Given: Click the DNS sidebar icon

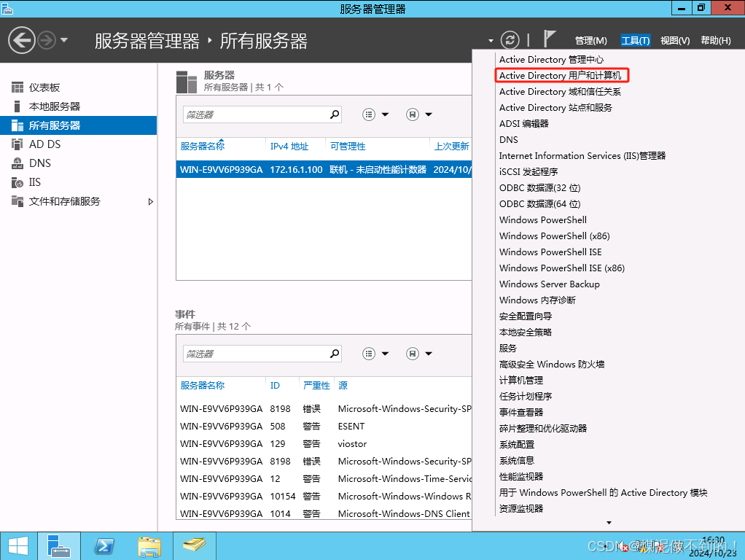Looking at the screenshot, I should click(17, 163).
